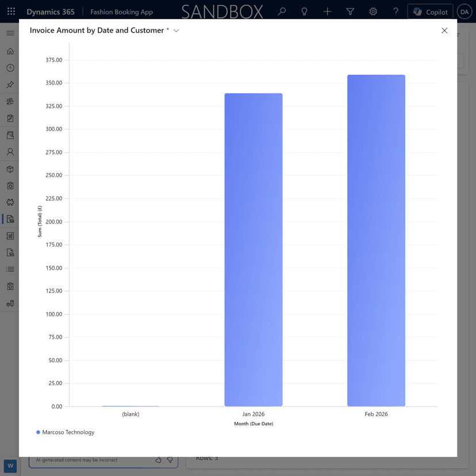Open the filter funnel icon
This screenshot has height=476, width=476.
pos(350,11)
